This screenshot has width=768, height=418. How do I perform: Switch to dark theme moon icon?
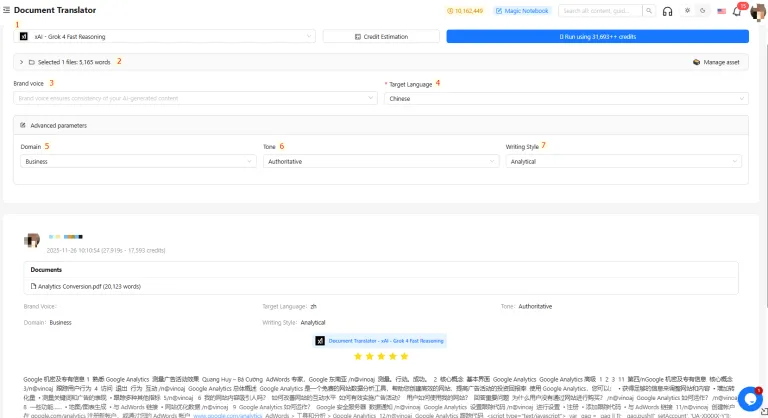tap(702, 11)
